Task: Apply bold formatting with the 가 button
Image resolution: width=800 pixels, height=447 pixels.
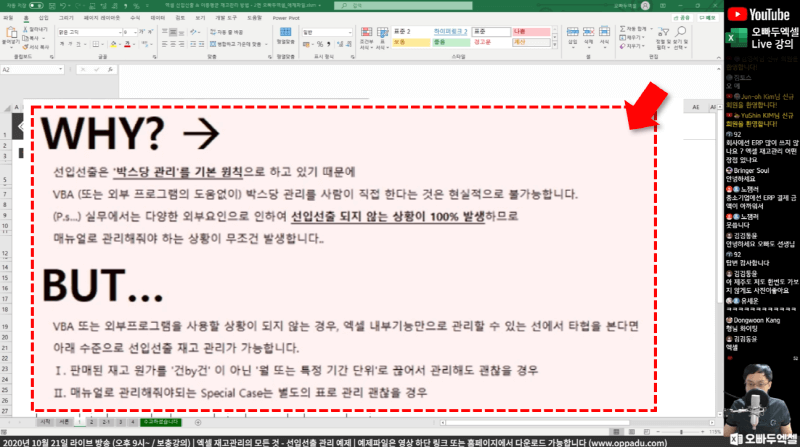Action: click(62, 44)
